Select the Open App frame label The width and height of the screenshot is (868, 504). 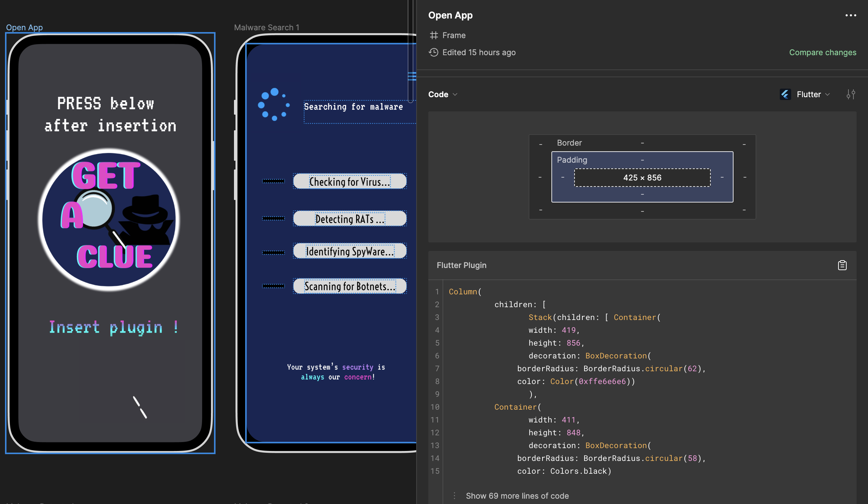tap(24, 27)
